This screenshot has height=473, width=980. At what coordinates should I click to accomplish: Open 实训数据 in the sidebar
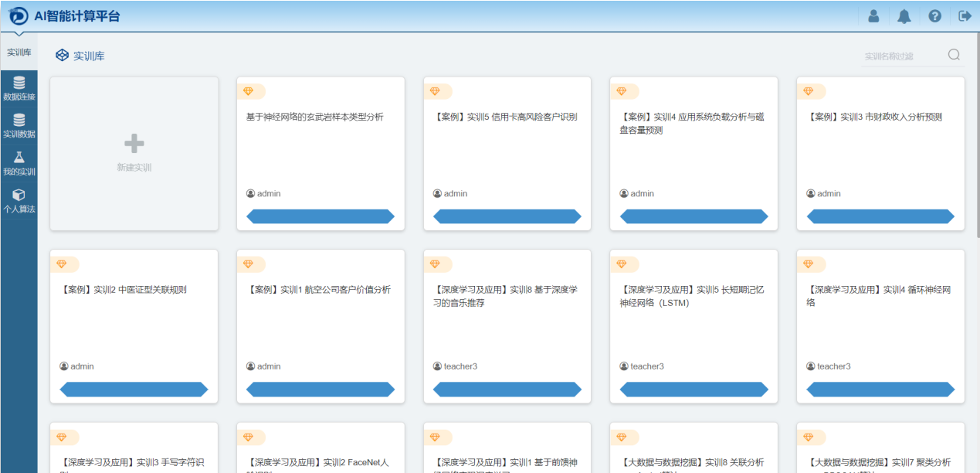pyautogui.click(x=19, y=126)
